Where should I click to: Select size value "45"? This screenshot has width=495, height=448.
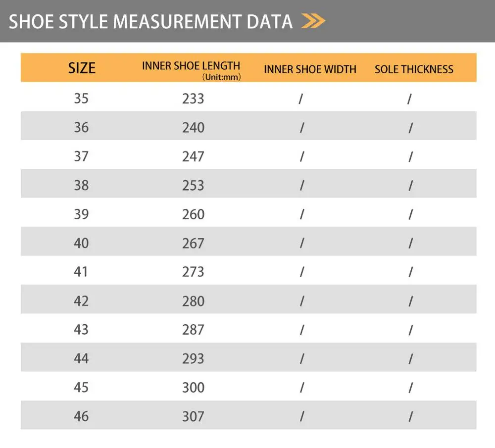(x=81, y=388)
